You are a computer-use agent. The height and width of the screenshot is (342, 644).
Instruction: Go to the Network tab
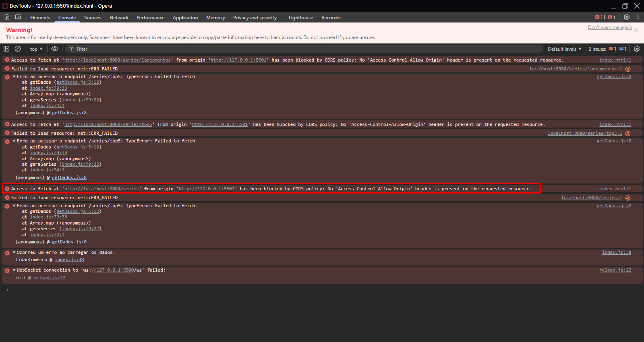coord(119,18)
